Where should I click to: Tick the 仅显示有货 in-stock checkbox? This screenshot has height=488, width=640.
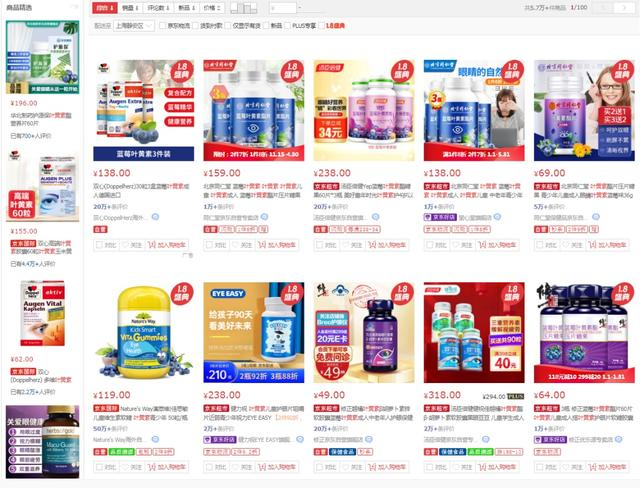pyautogui.click(x=228, y=26)
